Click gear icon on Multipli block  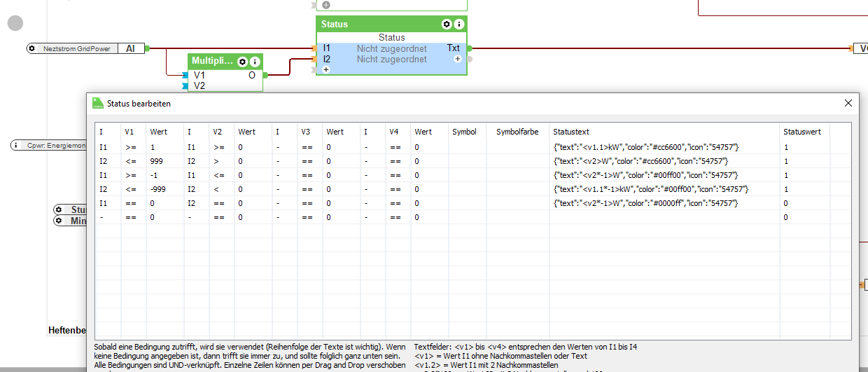point(242,62)
